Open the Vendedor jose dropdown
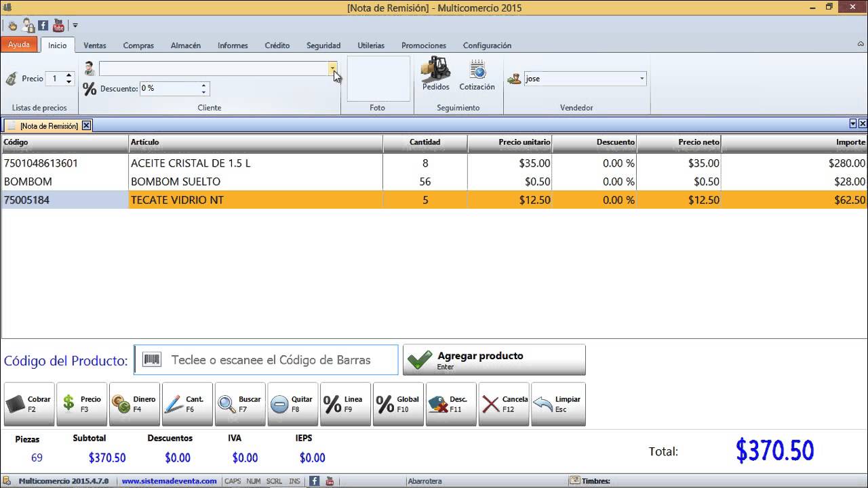868x488 pixels. coord(642,79)
